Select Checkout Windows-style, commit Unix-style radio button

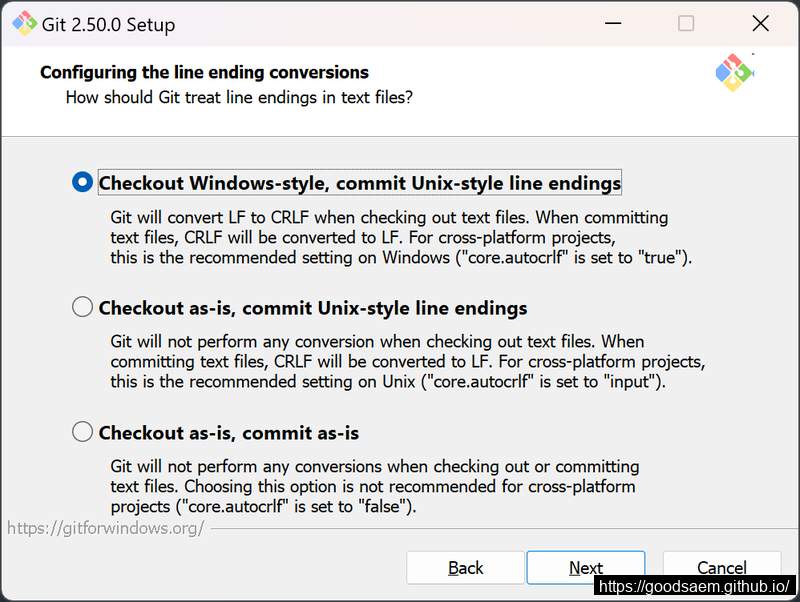click(x=82, y=182)
